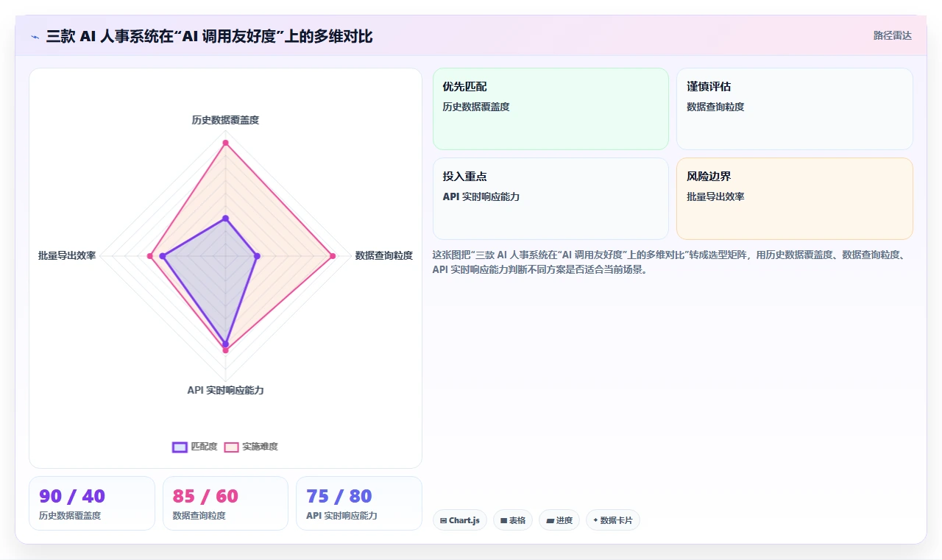Click the 历史数据覆盖度 radar axis label
Viewport: 942px width, 560px height.
225,120
